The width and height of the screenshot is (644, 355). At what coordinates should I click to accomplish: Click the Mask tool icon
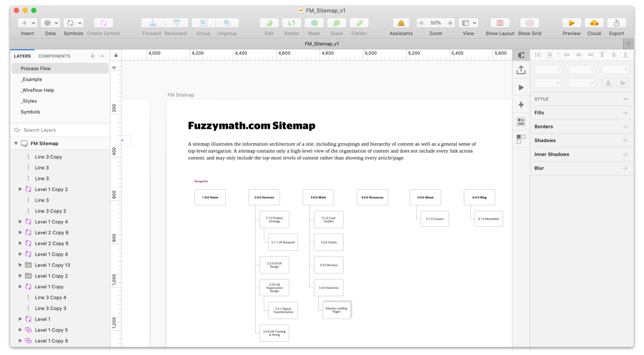(314, 23)
